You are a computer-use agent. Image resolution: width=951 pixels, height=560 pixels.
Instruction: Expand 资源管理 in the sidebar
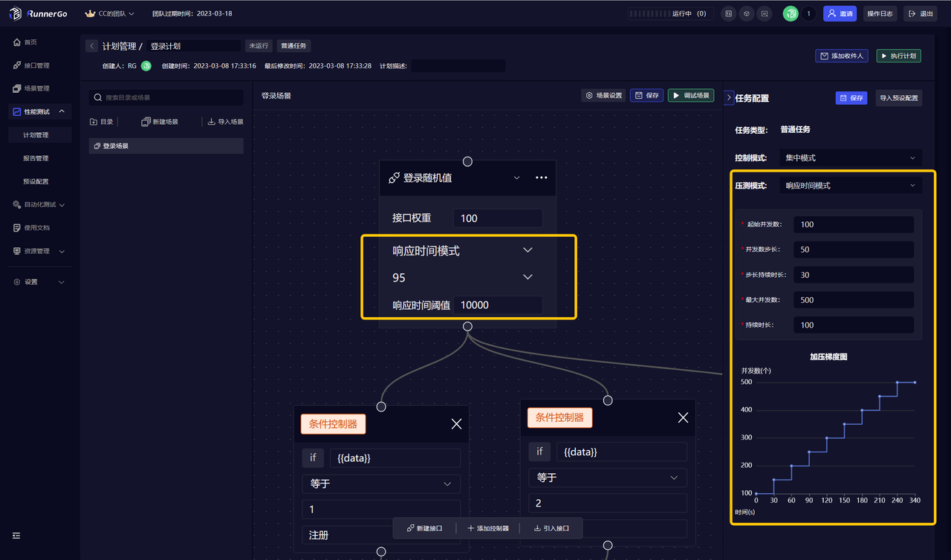tap(40, 251)
